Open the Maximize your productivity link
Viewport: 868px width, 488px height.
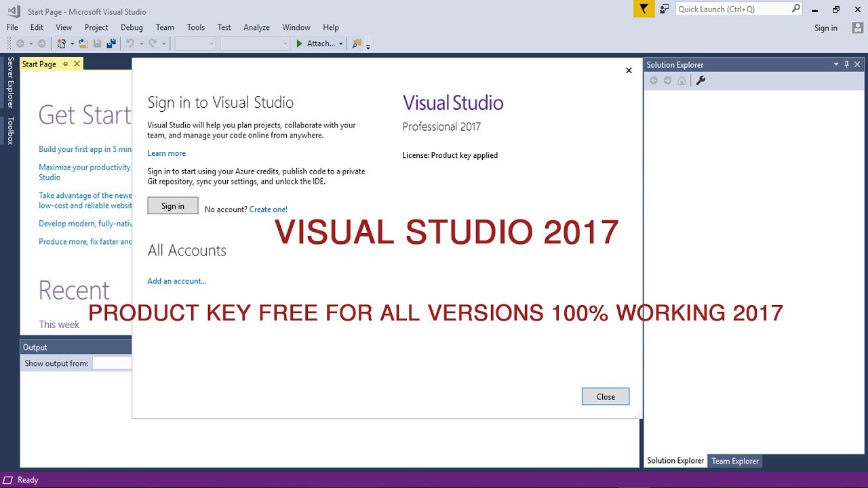click(x=85, y=172)
